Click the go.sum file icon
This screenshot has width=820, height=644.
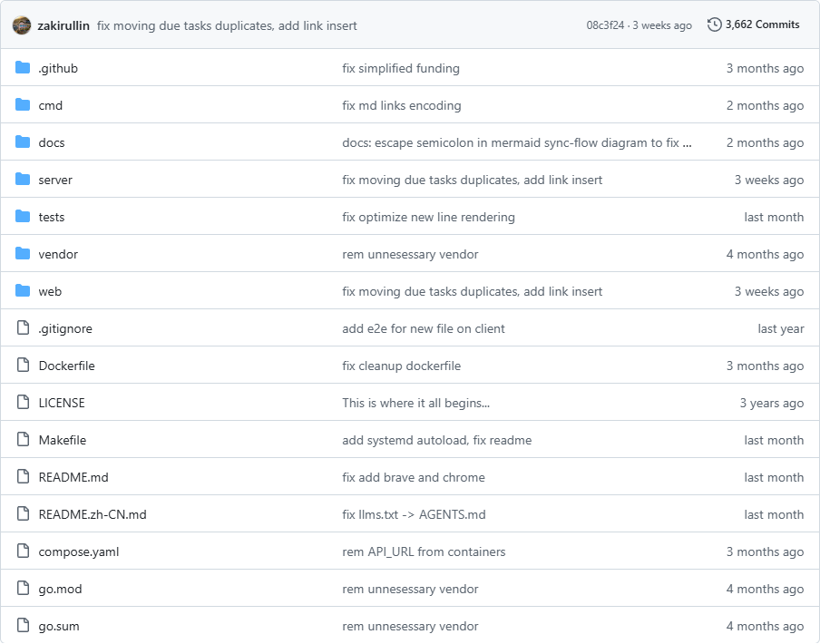(23, 626)
